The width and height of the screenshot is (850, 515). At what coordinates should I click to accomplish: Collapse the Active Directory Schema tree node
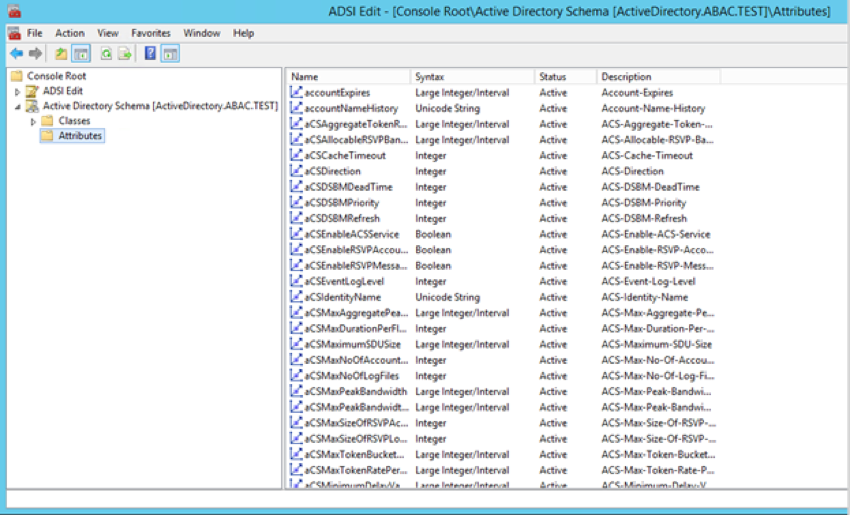(x=17, y=107)
